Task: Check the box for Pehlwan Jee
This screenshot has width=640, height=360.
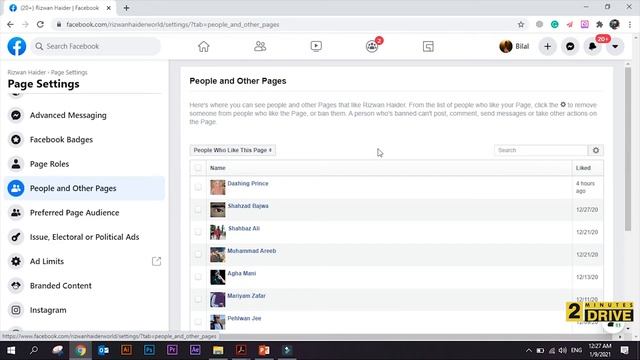Action: point(198,322)
